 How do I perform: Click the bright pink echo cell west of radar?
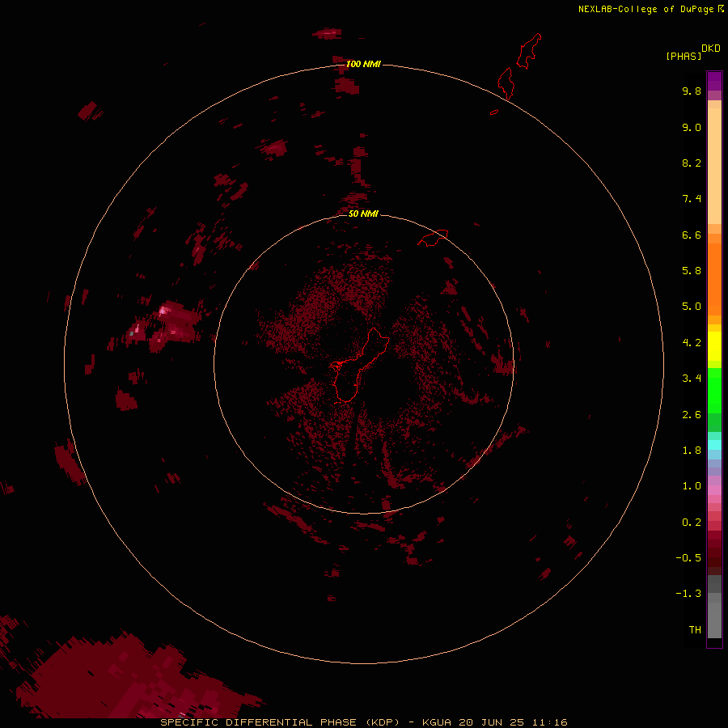coord(163,310)
